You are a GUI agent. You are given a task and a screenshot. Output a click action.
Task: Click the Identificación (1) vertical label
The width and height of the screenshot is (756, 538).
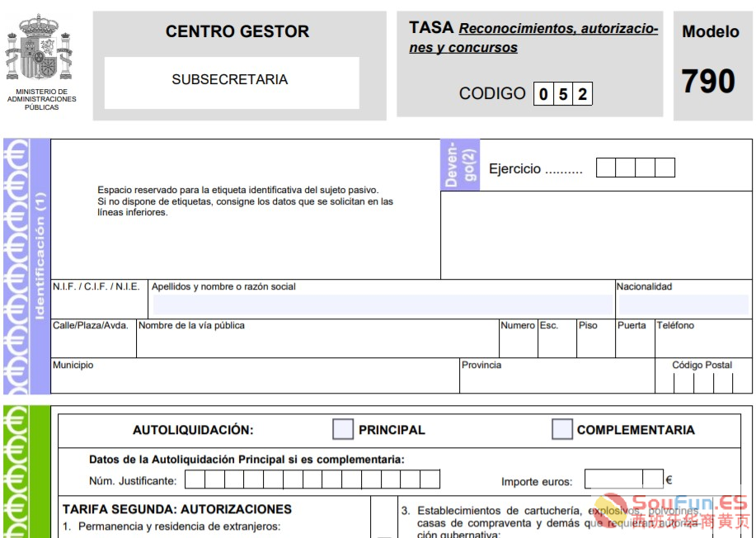pyautogui.click(x=40, y=256)
